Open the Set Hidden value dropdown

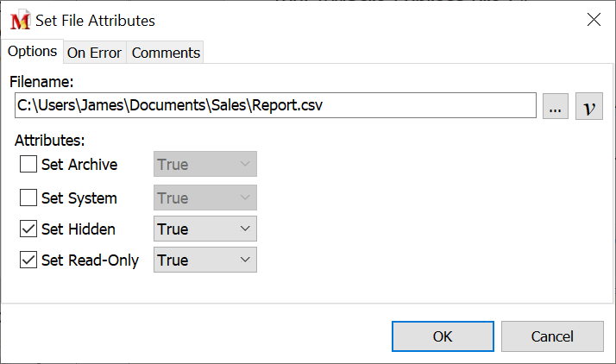coord(204,229)
